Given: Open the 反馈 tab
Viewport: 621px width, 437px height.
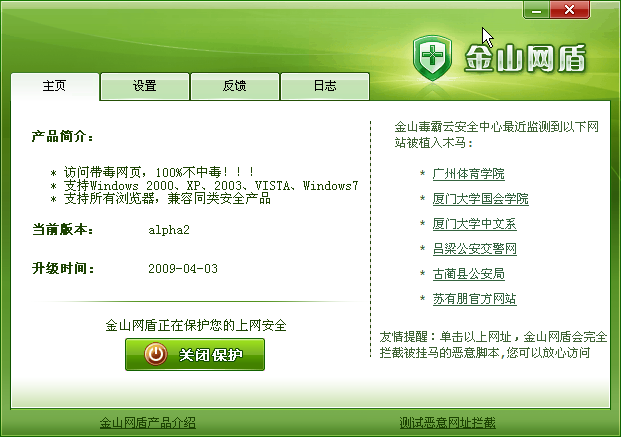Looking at the screenshot, I should 234,86.
